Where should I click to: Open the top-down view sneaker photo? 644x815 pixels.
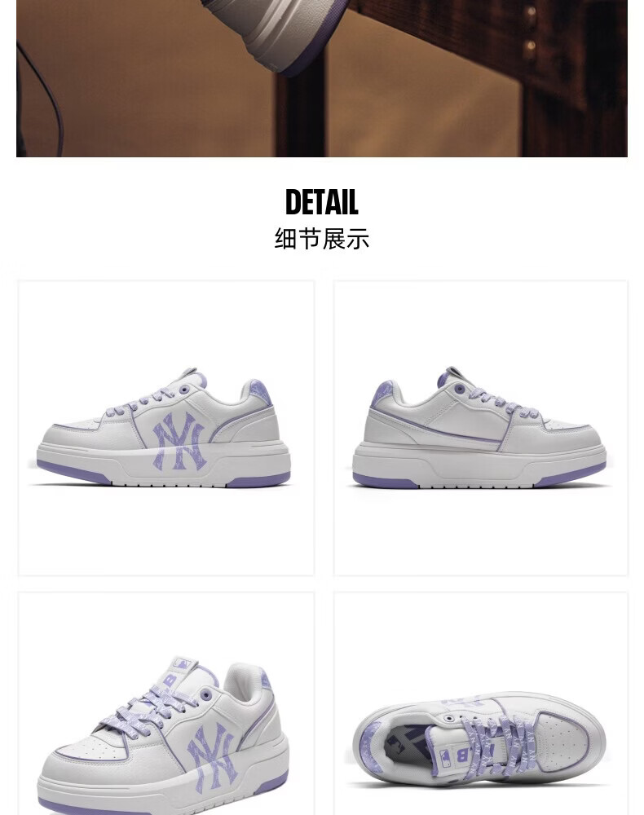481,703
